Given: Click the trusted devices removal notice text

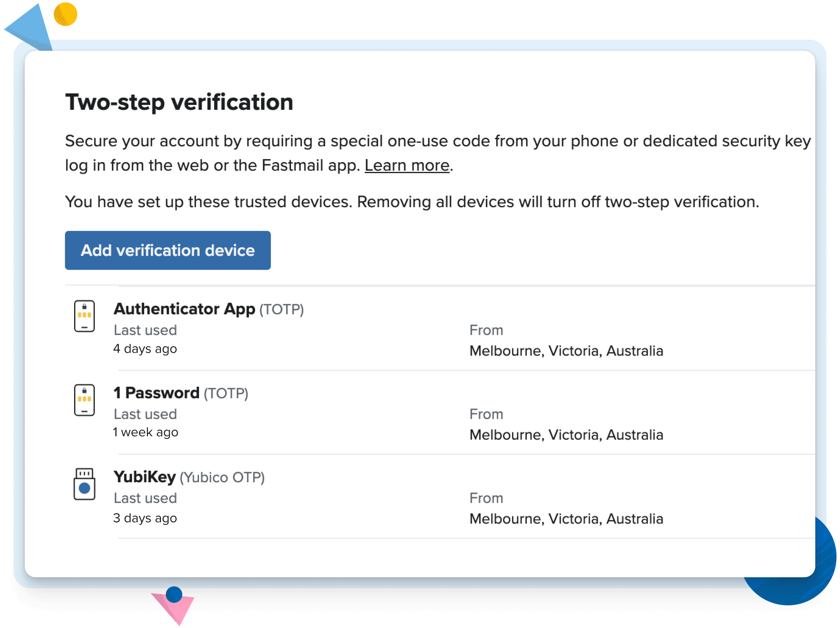Looking at the screenshot, I should 412,202.
